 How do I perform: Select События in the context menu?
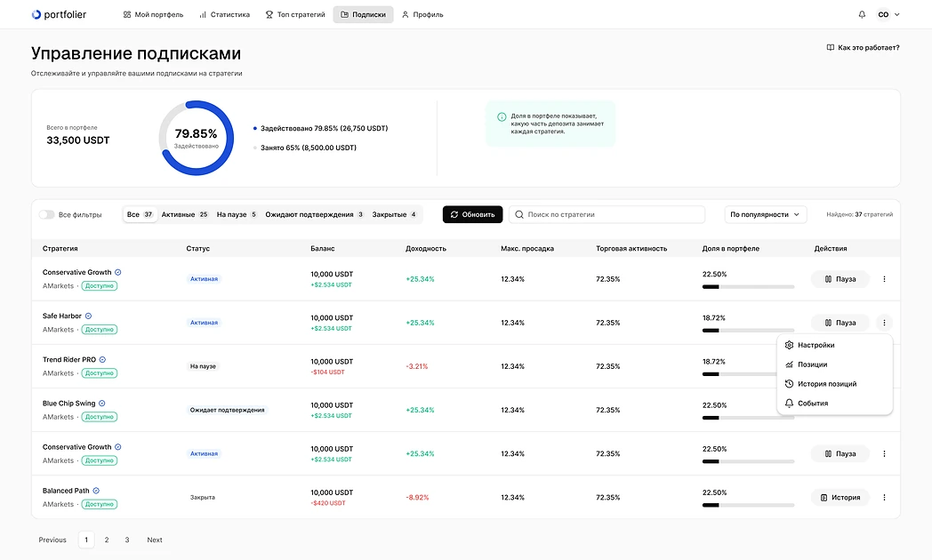pos(834,404)
